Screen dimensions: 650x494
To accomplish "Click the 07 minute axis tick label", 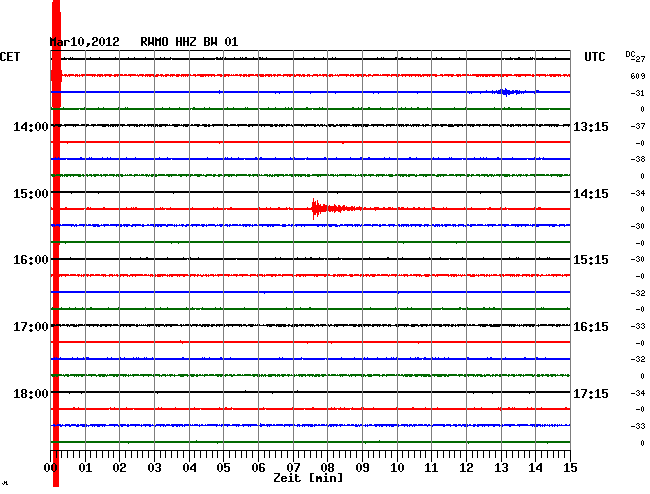I will pos(293,468).
